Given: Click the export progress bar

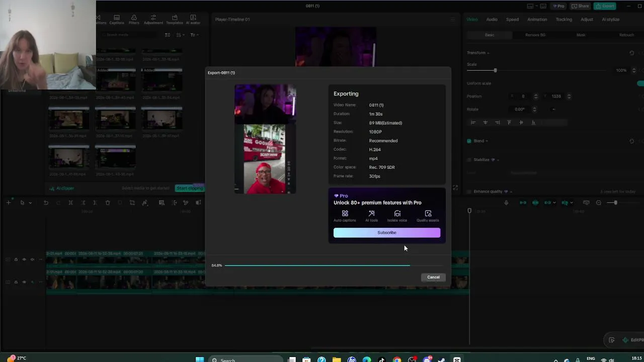Looking at the screenshot, I should click(334, 265).
